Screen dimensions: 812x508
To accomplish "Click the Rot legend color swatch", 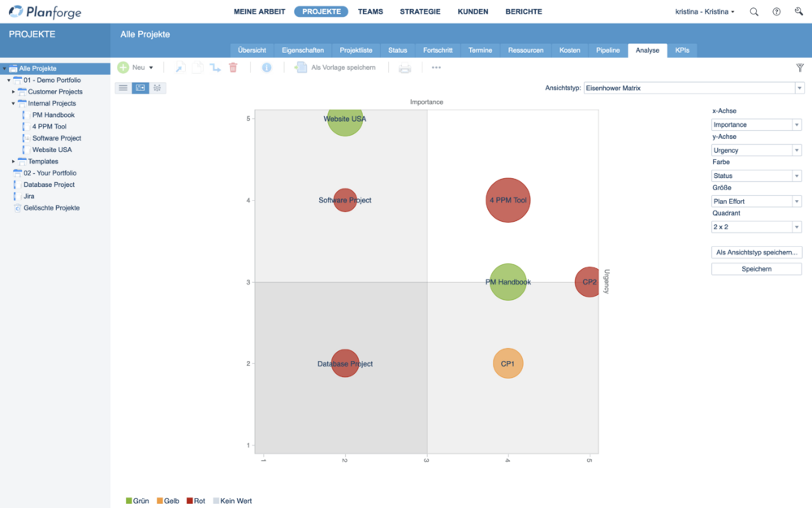I will (189, 501).
